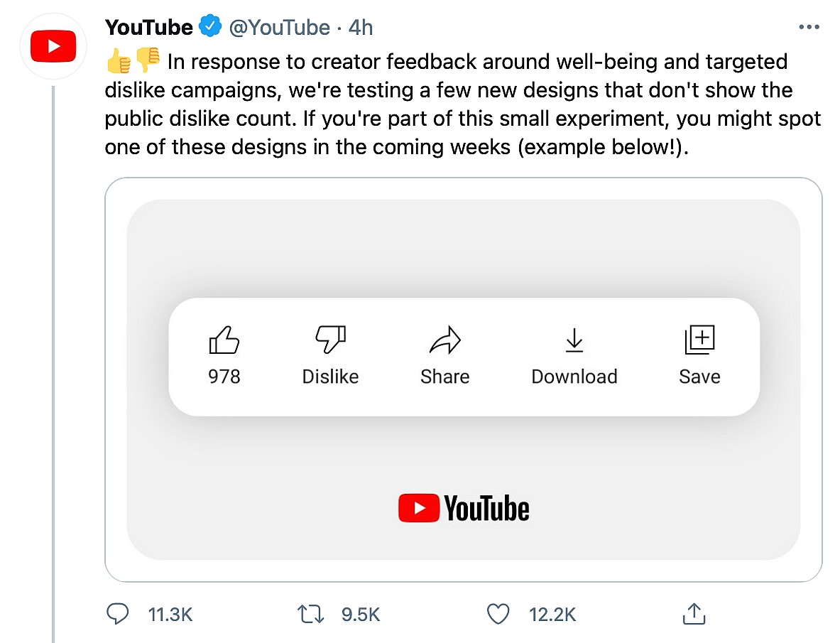
Task: Click the blue verified badge
Action: [x=209, y=28]
